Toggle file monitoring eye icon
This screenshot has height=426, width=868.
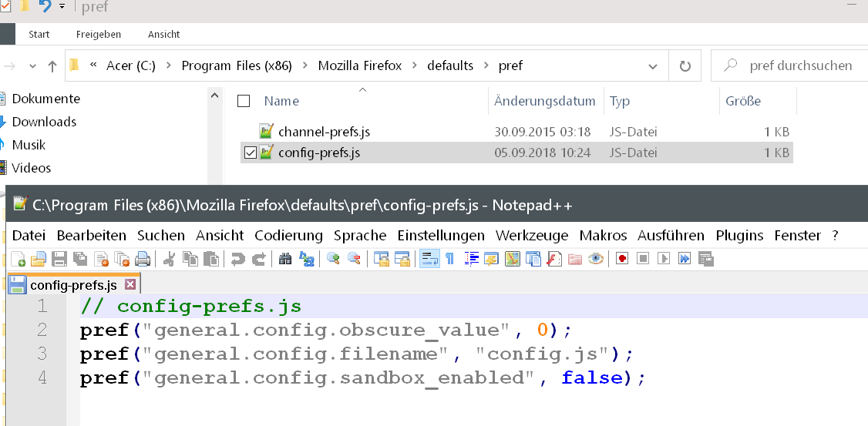coord(596,258)
